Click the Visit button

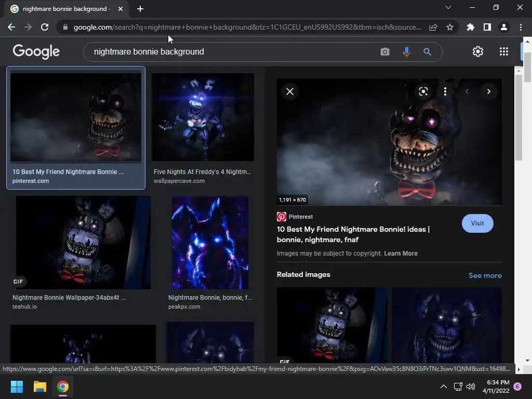point(477,223)
